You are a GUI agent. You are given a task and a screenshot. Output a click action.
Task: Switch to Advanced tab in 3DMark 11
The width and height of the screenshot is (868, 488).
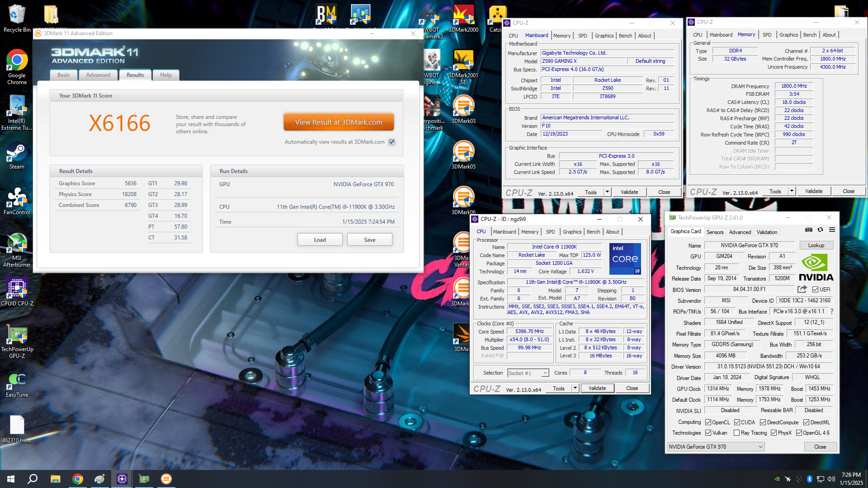point(98,75)
